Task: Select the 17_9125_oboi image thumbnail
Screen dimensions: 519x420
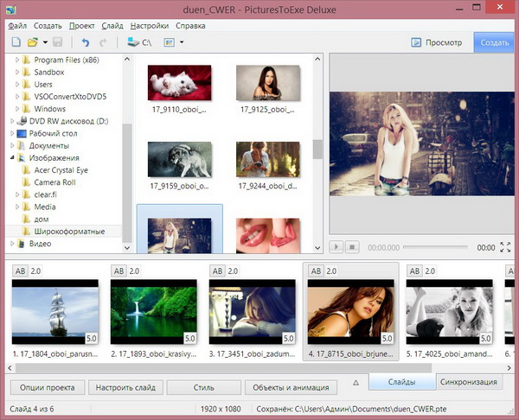Action: (268, 83)
